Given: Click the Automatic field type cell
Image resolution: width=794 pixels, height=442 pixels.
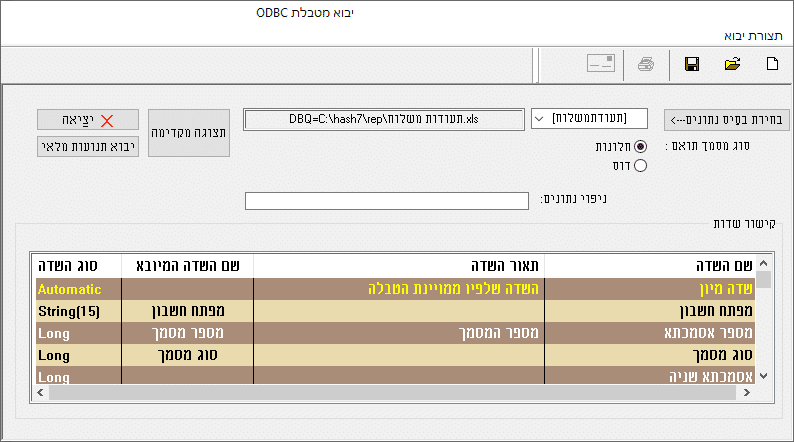Looking at the screenshot, I should click(78, 289).
